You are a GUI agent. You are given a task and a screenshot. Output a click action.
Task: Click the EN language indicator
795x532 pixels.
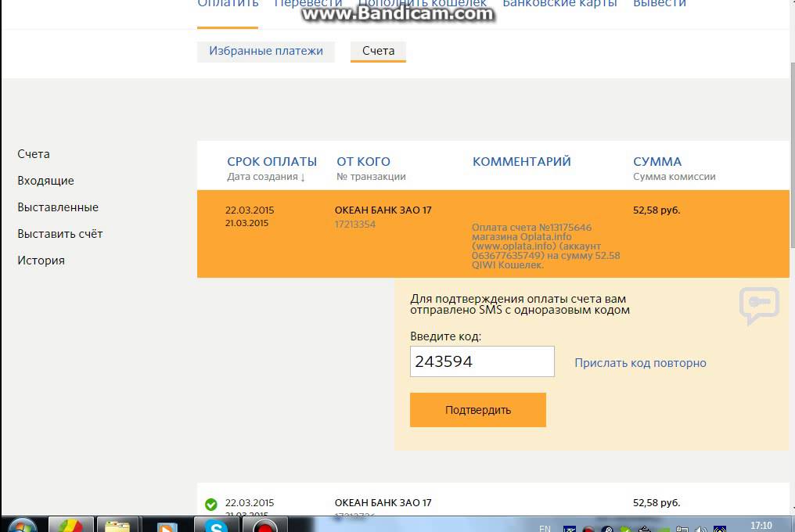coord(545,528)
